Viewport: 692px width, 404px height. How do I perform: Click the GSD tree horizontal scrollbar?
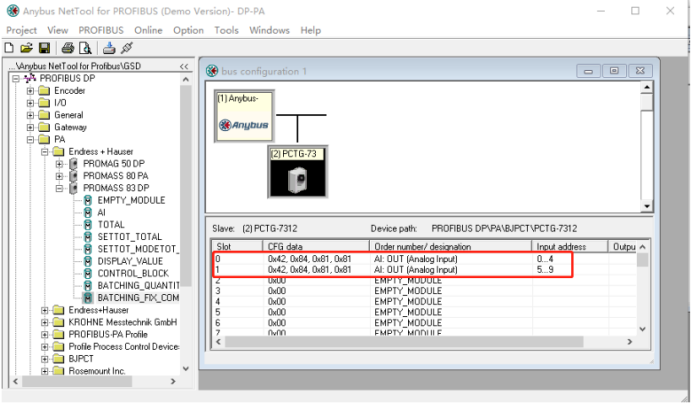click(77, 381)
